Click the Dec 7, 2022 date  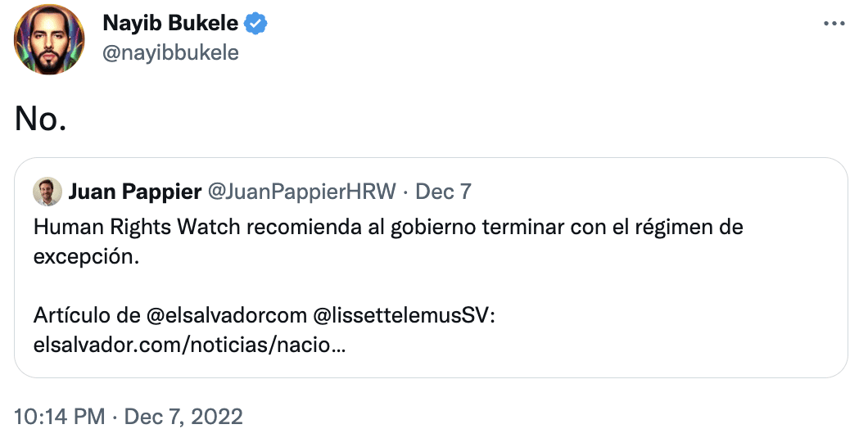183,417
